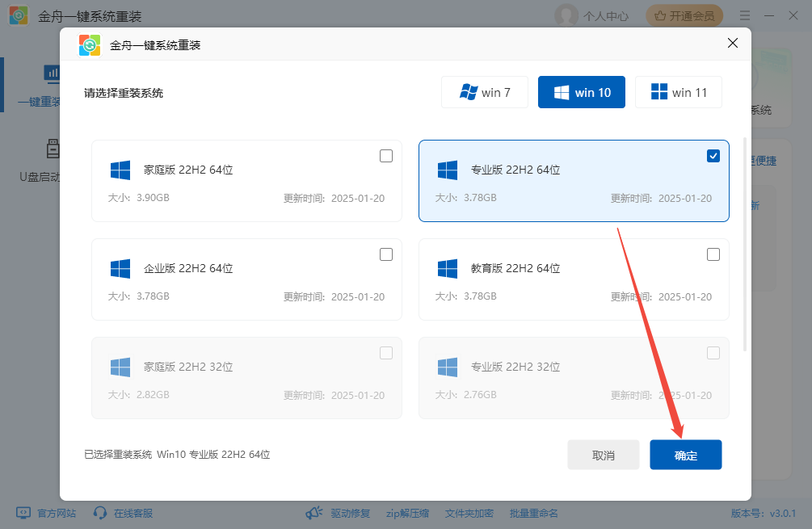Screen dimensions: 812x529
Task: Open the 在线客服 link
Action: [133, 513]
